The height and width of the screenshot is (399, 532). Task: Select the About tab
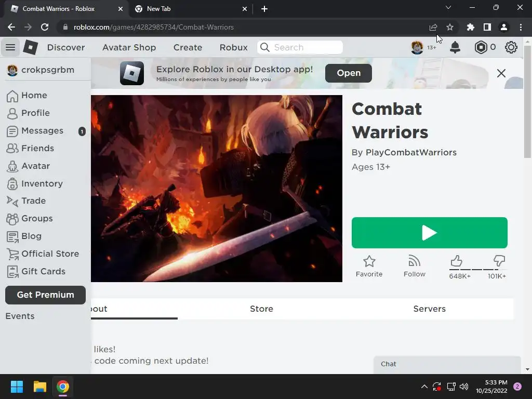(x=135, y=309)
